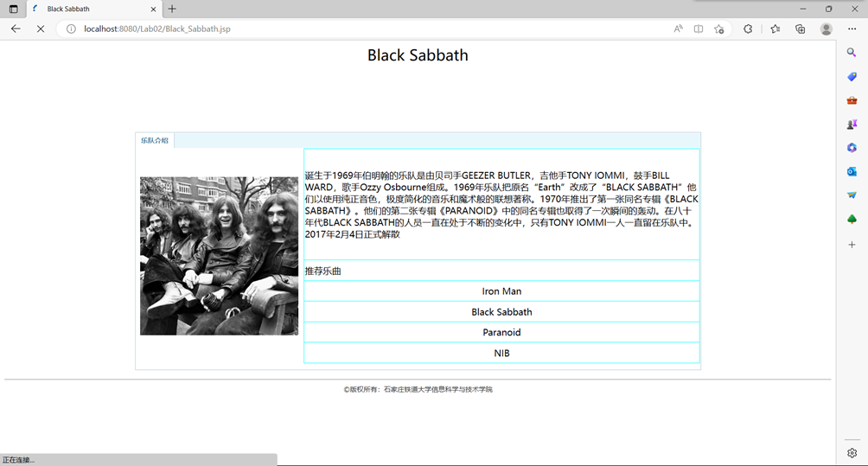
Task: View site information icon in address bar
Action: tap(71, 29)
